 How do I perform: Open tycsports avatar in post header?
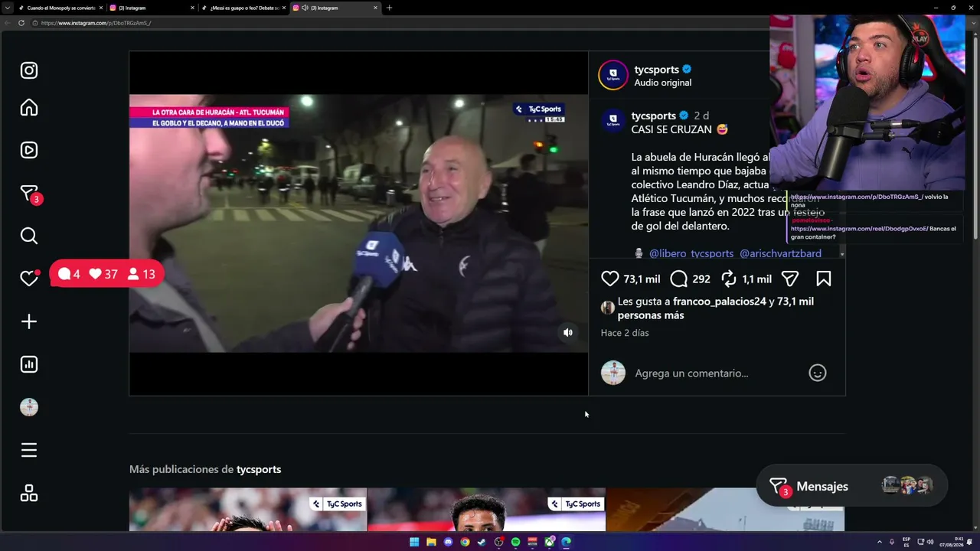pos(612,75)
